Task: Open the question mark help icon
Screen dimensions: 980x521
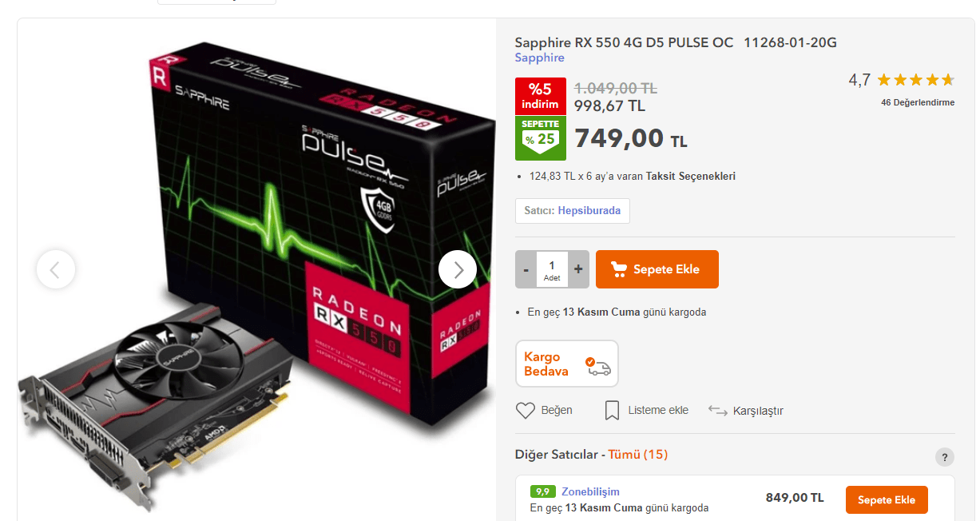Action: point(945,457)
